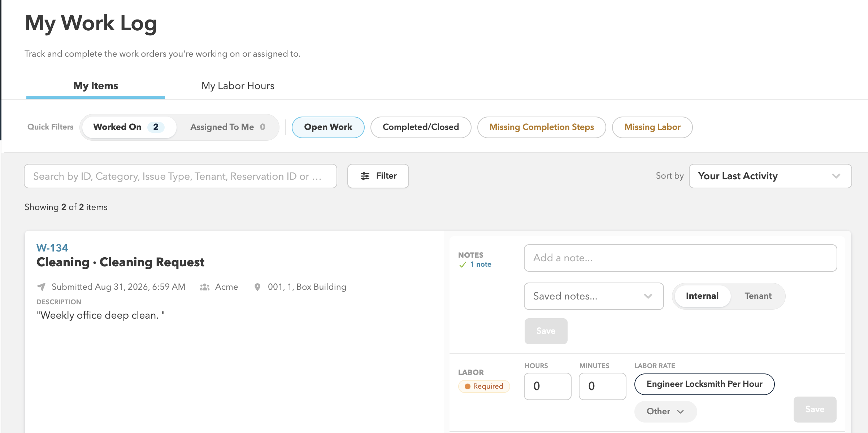Image resolution: width=868 pixels, height=433 pixels.
Task: Click the Cleaning · Cleaning Request title
Action: point(121,262)
